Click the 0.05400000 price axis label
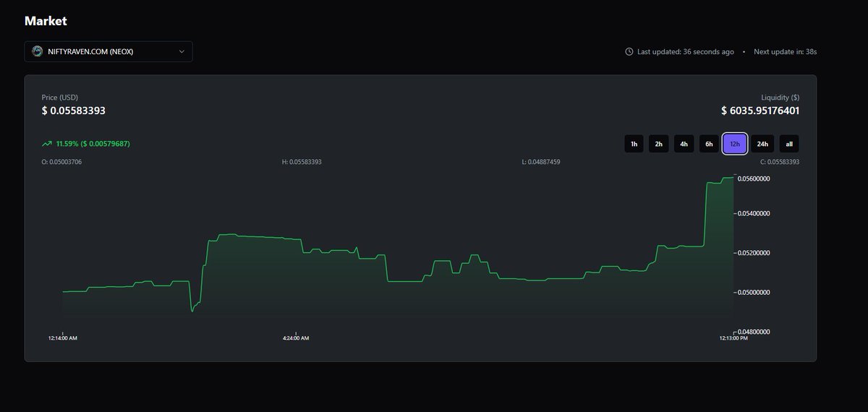This screenshot has width=868, height=412. tap(754, 214)
